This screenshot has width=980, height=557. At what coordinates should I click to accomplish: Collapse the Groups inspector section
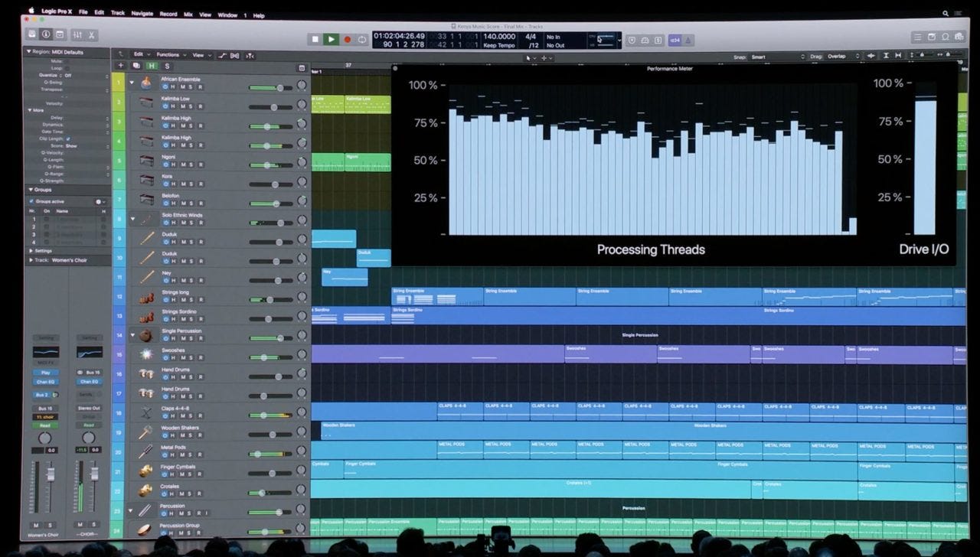tap(31, 190)
